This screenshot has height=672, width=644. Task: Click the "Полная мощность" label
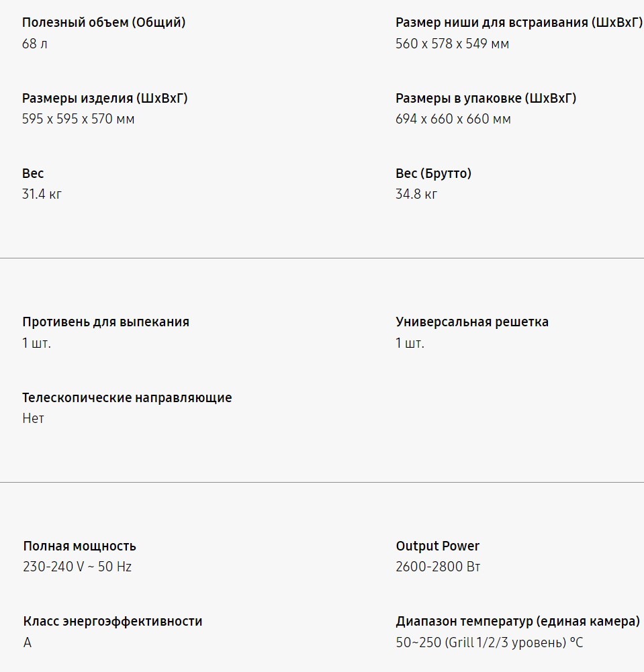point(79,546)
